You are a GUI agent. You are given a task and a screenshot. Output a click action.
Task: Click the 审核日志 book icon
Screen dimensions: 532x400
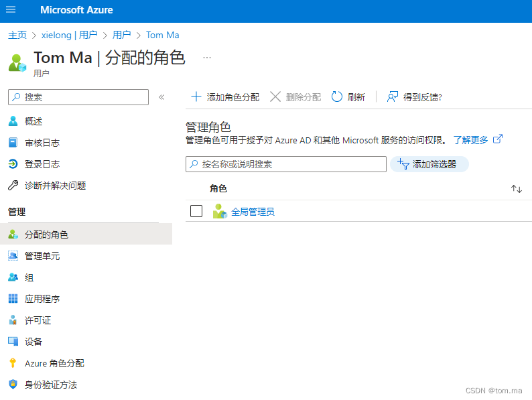[x=13, y=143]
